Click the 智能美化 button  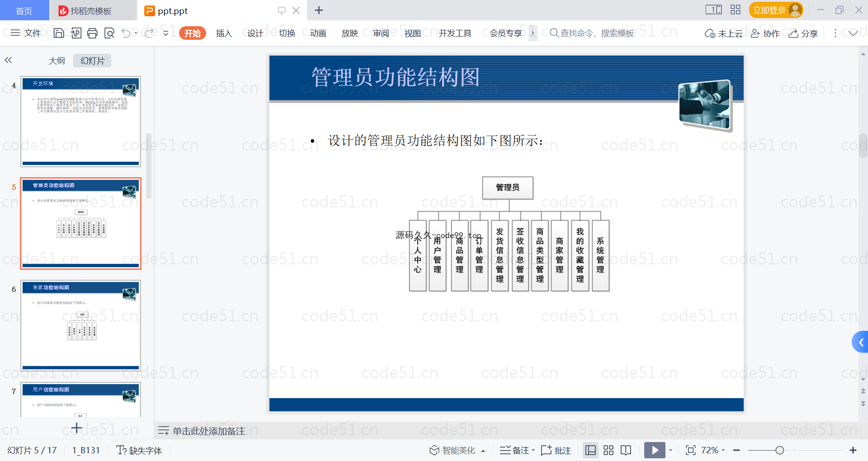(453, 450)
